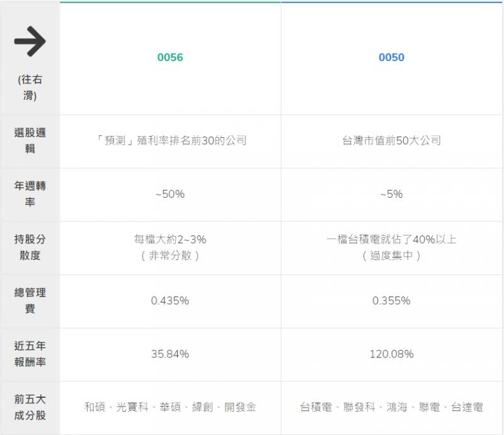Click 一檔台積電就佔了40%以上 cell
The image size is (504, 435).
(x=391, y=247)
